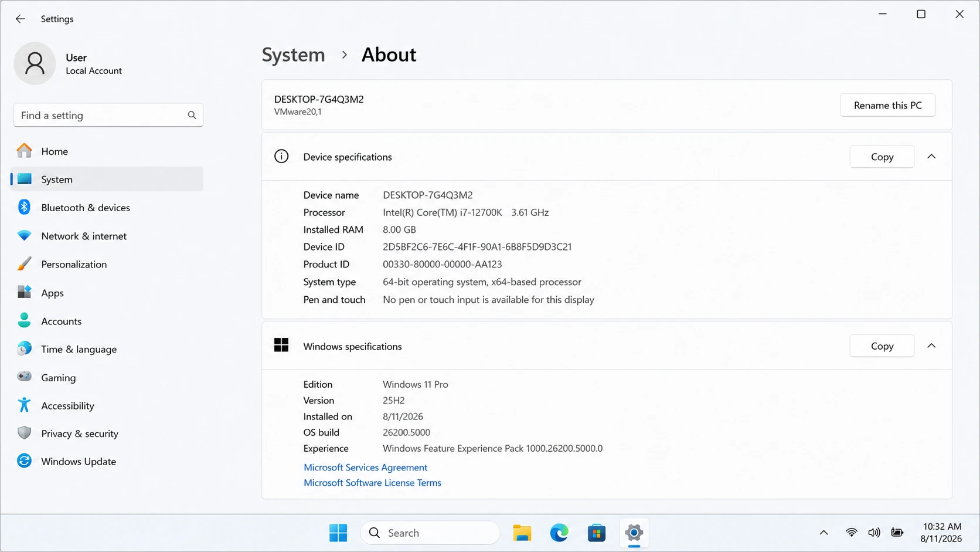
Task: Open File Explorer from the taskbar
Action: coord(522,533)
